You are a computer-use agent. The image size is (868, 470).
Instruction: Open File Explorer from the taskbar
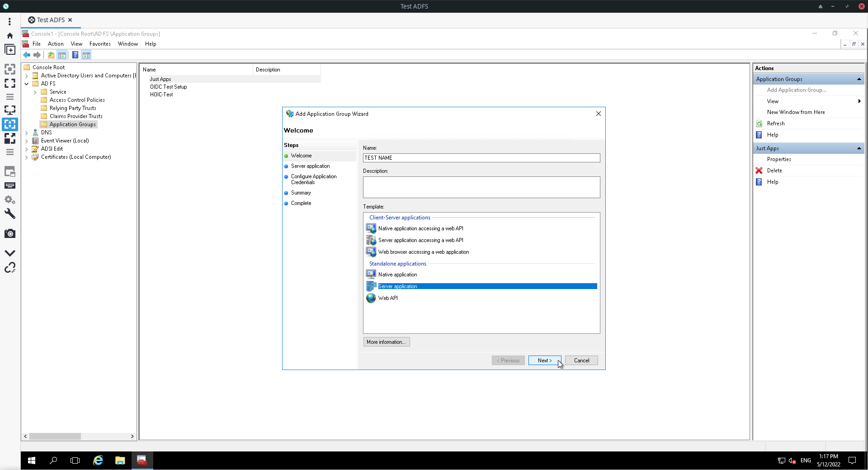click(x=120, y=461)
